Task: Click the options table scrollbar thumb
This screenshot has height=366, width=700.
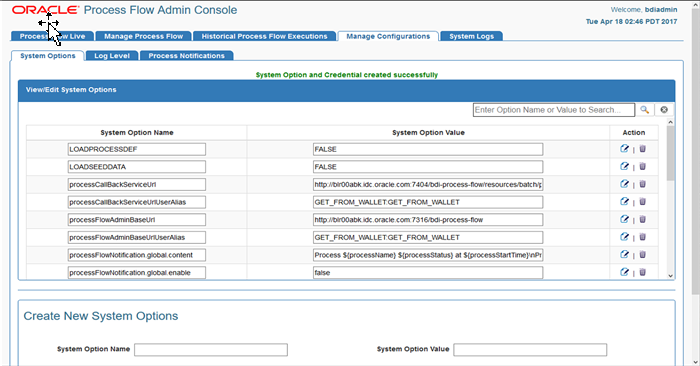Action: coord(670,153)
